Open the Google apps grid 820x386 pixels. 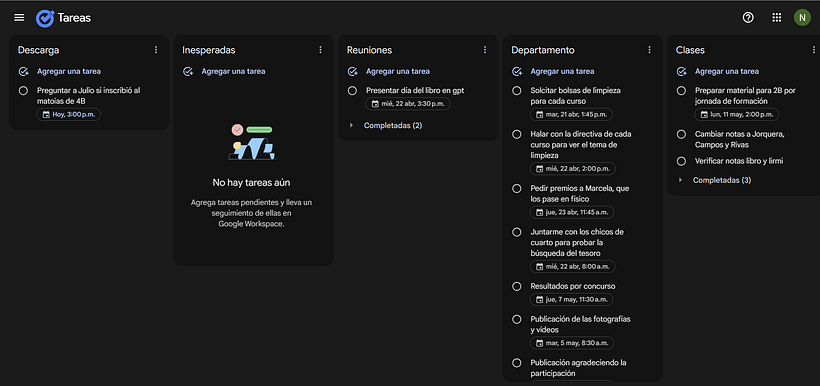pos(777,18)
